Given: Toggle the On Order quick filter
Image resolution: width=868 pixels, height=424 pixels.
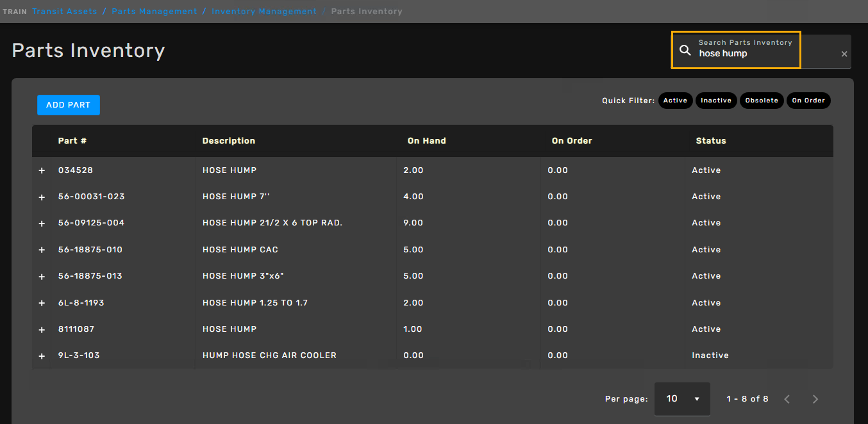Looking at the screenshot, I should click(x=808, y=101).
